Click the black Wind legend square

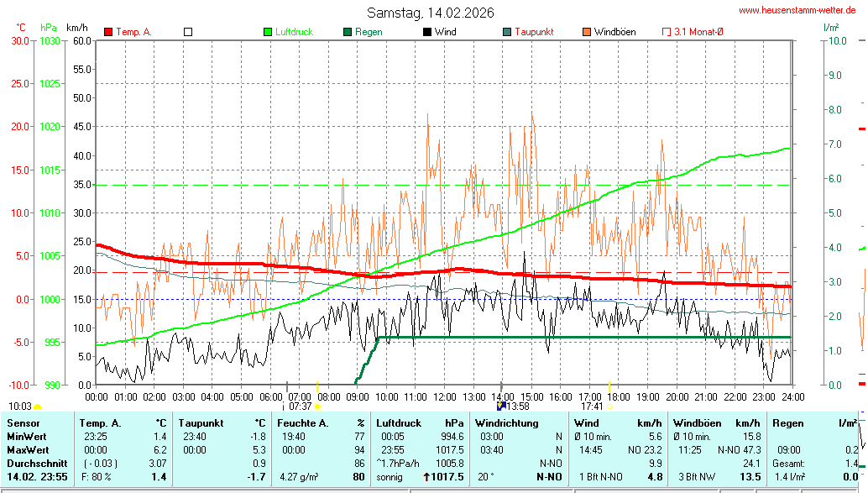(x=427, y=32)
